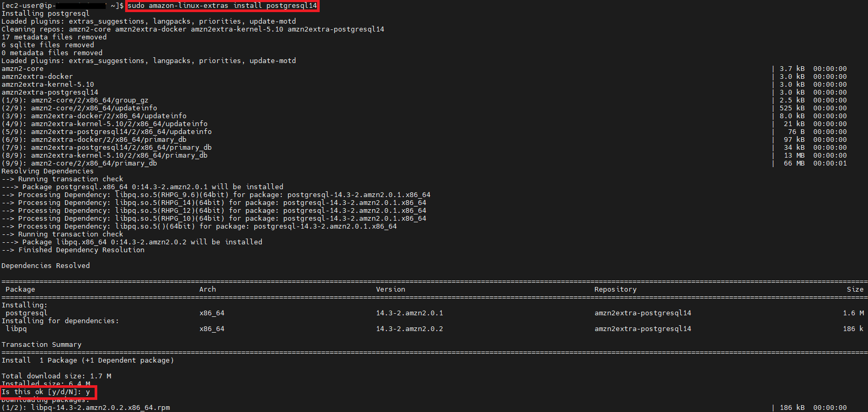Image resolution: width=868 pixels, height=412 pixels.
Task: Click the 'libpq.so.5()(64bit)' dependency line
Action: (x=199, y=226)
